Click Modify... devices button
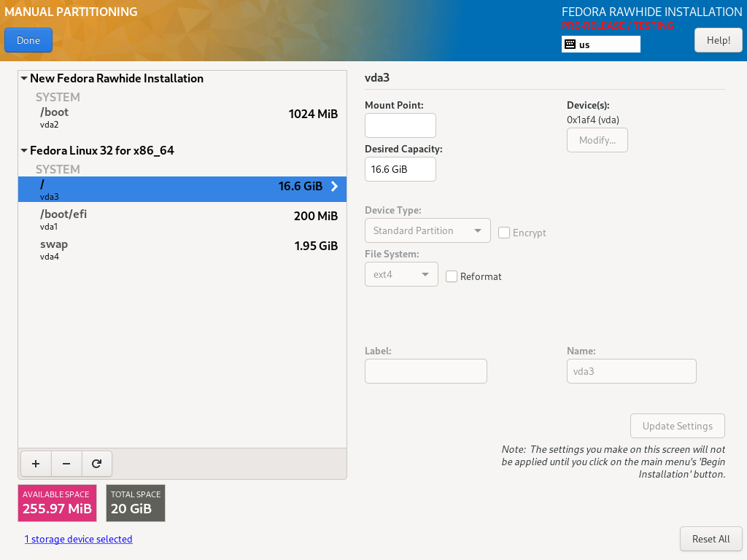 (x=597, y=140)
